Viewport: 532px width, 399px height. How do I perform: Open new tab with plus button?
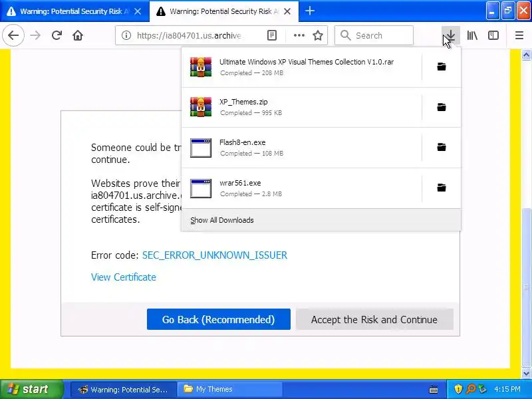coord(309,11)
